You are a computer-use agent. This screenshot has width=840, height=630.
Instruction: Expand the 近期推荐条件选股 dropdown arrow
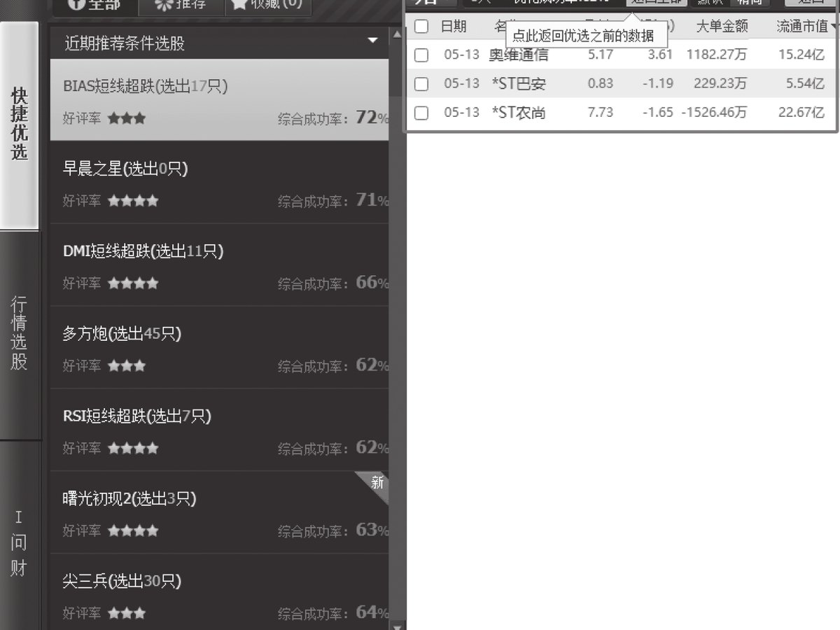click(373, 41)
